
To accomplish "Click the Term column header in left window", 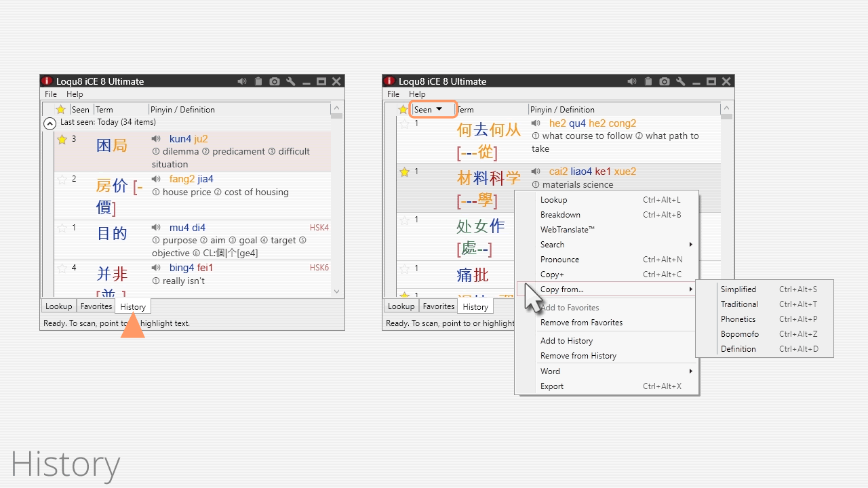I will [x=104, y=109].
